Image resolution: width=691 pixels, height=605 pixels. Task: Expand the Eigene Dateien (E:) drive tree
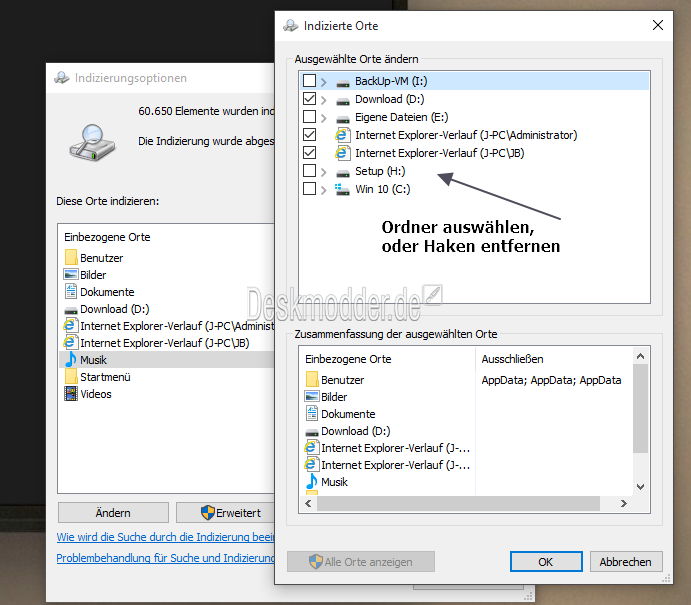[324, 118]
